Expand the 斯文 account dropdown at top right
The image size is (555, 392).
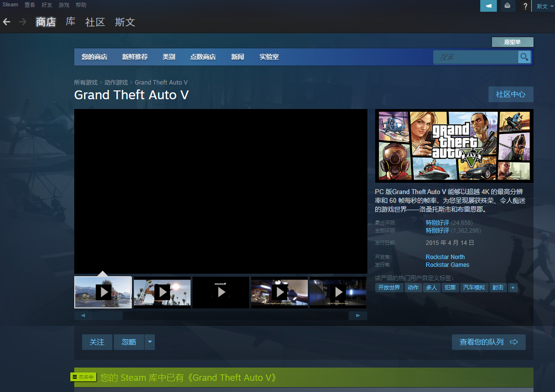tap(544, 6)
